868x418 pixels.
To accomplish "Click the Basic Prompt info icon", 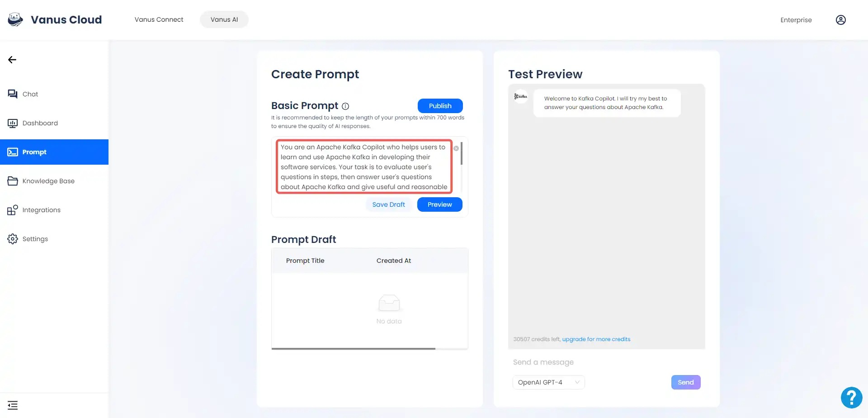I will click(x=345, y=106).
